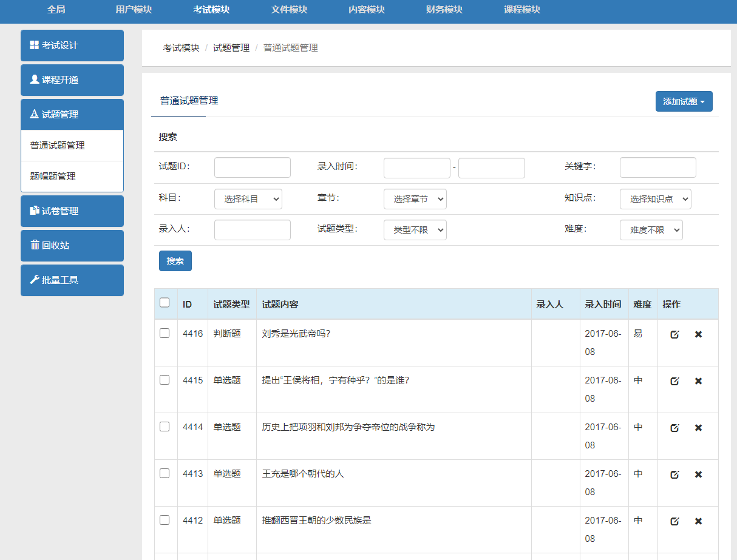Screen dimensions: 737x560
Task: Focus the 试题ID input field
Action: click(x=253, y=167)
